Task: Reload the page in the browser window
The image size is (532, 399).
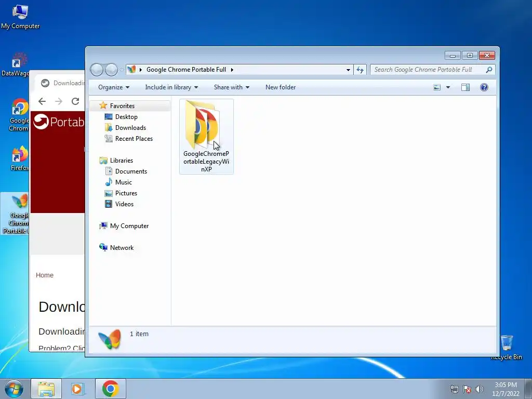Action: (75, 101)
